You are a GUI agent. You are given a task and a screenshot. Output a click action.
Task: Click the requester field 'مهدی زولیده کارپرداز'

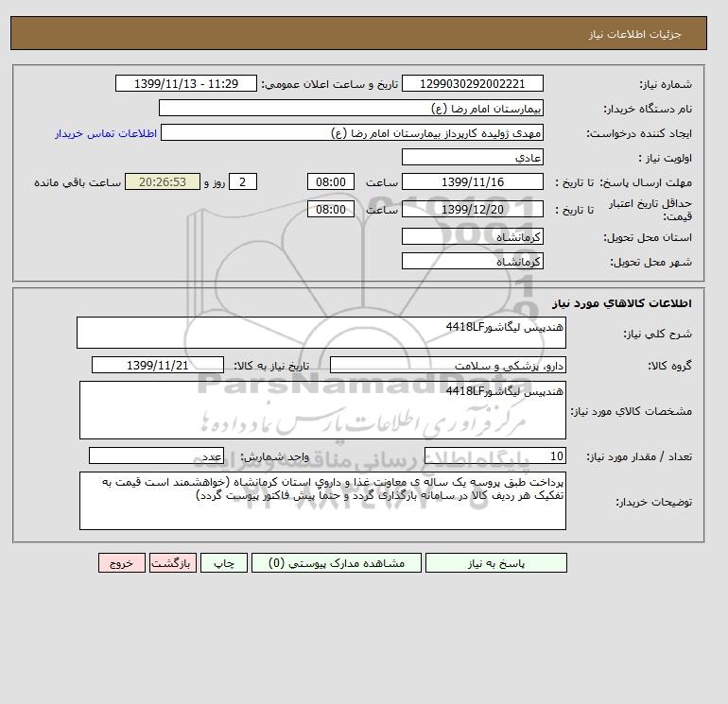(352, 132)
